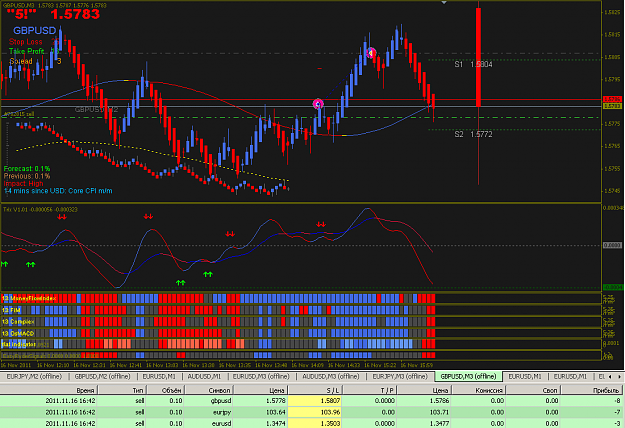This screenshot has height=428, width=625.
Task: Open the GBPUSD,M2 (offline) chart tab
Action: pyautogui.click(x=102, y=376)
